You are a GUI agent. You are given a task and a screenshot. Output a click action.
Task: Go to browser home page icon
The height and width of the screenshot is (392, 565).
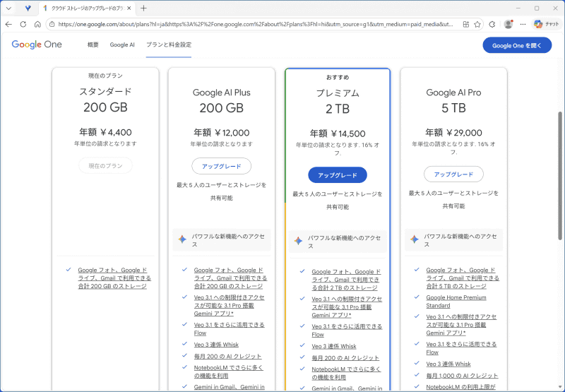37,24
